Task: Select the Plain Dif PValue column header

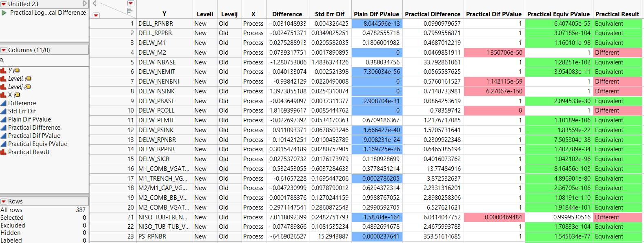Action: point(377,14)
